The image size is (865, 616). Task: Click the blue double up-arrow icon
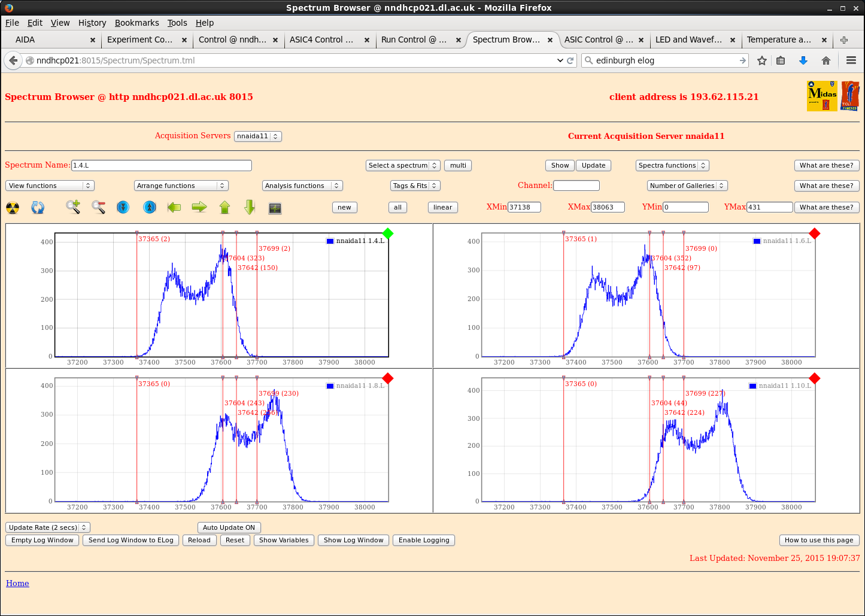coord(150,207)
